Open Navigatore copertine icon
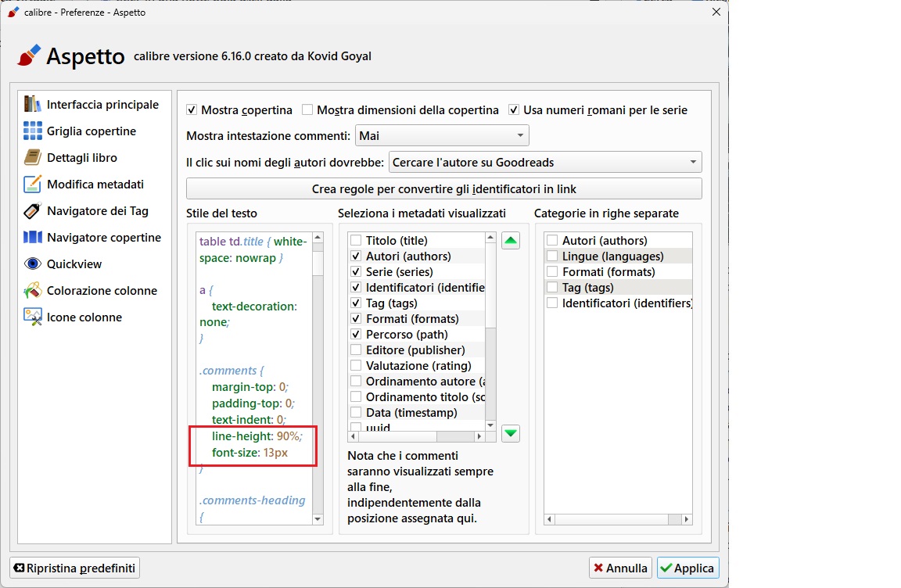The image size is (901, 588). (x=32, y=237)
